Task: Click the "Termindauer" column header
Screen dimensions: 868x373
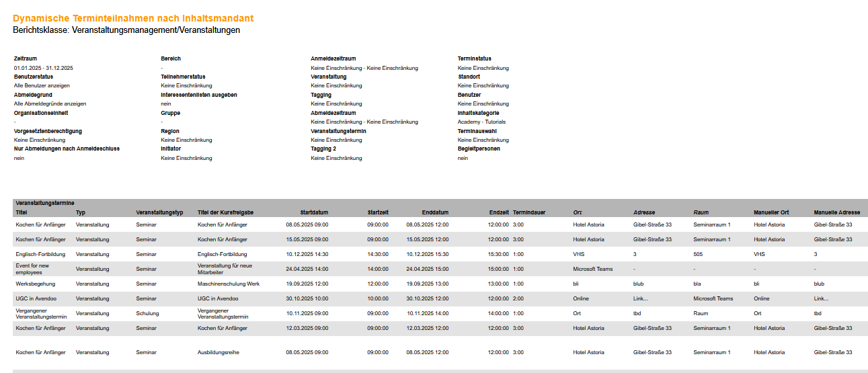Action: [x=529, y=212]
